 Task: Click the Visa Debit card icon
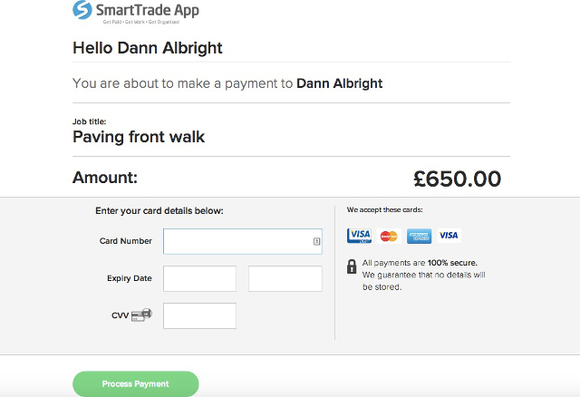359,236
